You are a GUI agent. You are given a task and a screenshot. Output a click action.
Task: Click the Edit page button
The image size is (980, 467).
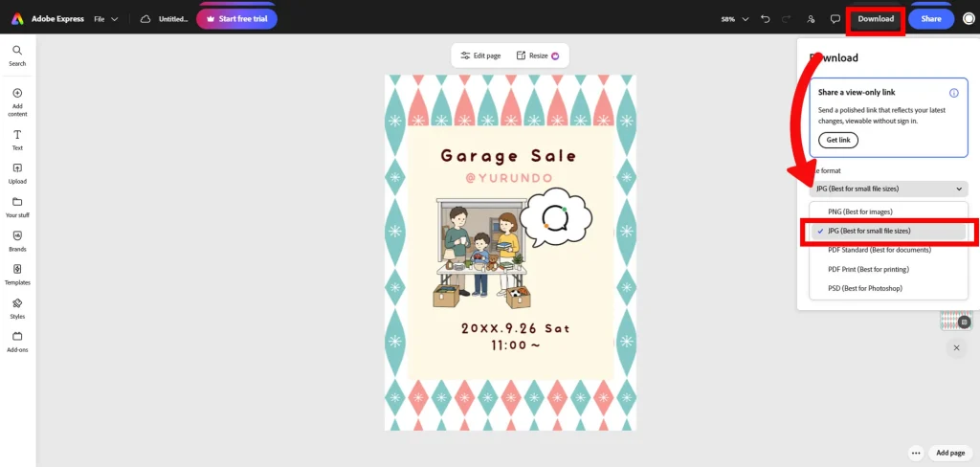480,56
